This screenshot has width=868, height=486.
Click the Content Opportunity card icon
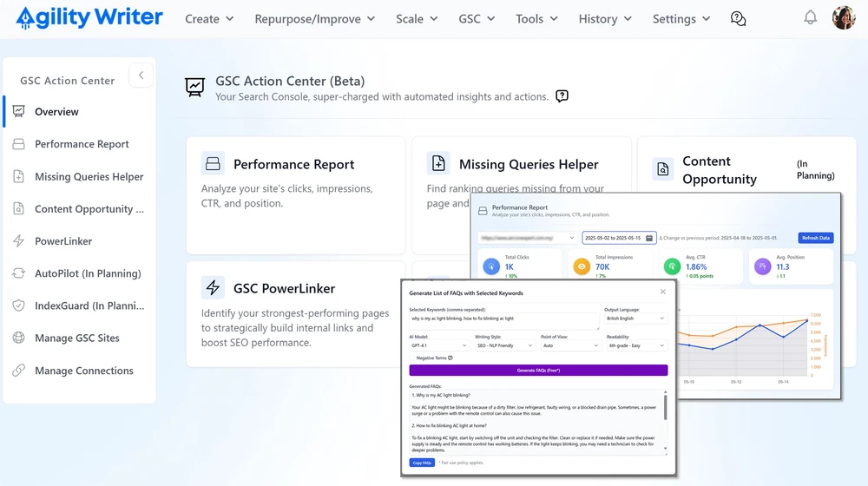click(662, 169)
